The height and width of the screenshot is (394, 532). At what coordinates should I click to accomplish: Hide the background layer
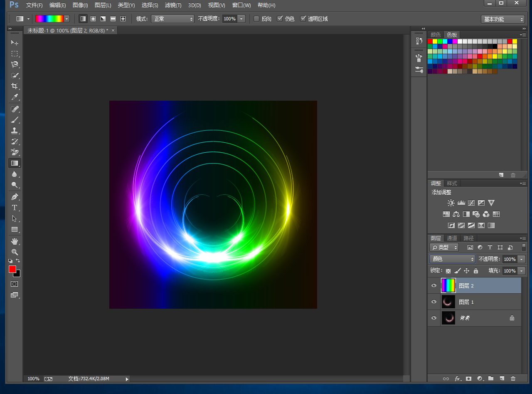(x=434, y=318)
